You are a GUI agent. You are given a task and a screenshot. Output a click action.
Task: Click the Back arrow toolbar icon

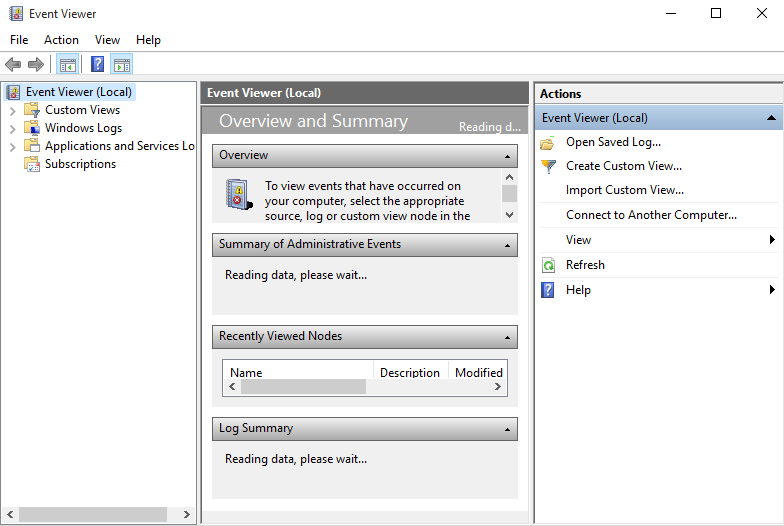(x=12, y=64)
